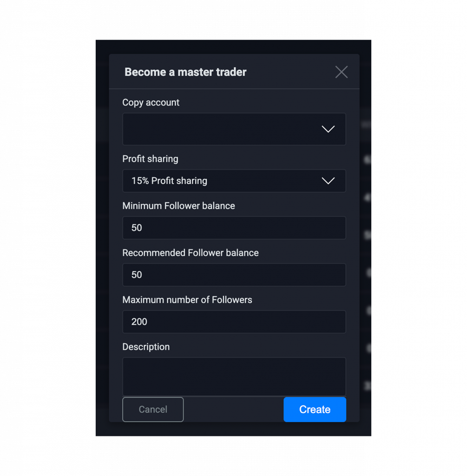The width and height of the screenshot is (467, 476).
Task: Click the Minimum Follower balance label
Action: (x=178, y=206)
